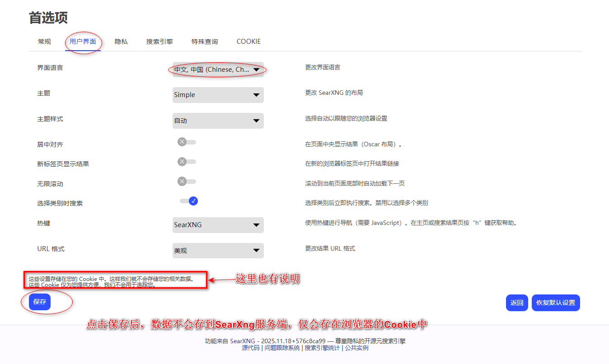The width and height of the screenshot is (609, 364).
Task: Turn on 新标签页显示结果 switch
Action: tap(187, 162)
